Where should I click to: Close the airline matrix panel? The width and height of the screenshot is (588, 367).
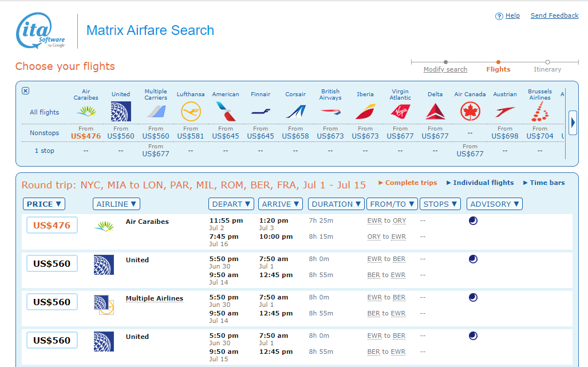[x=26, y=90]
